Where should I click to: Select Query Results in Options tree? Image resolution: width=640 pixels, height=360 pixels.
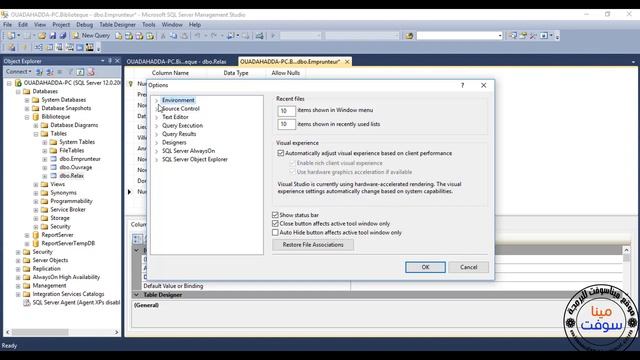coord(179,134)
